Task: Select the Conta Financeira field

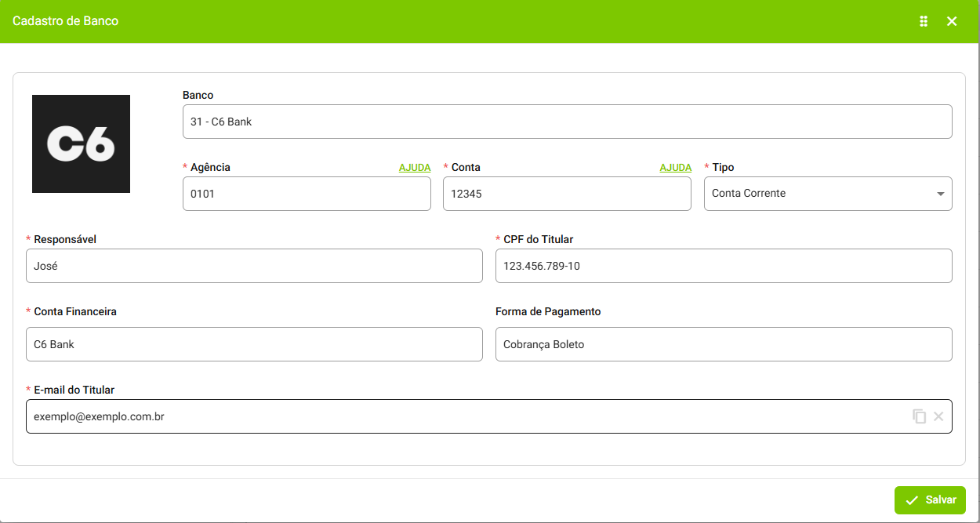Action: click(254, 344)
